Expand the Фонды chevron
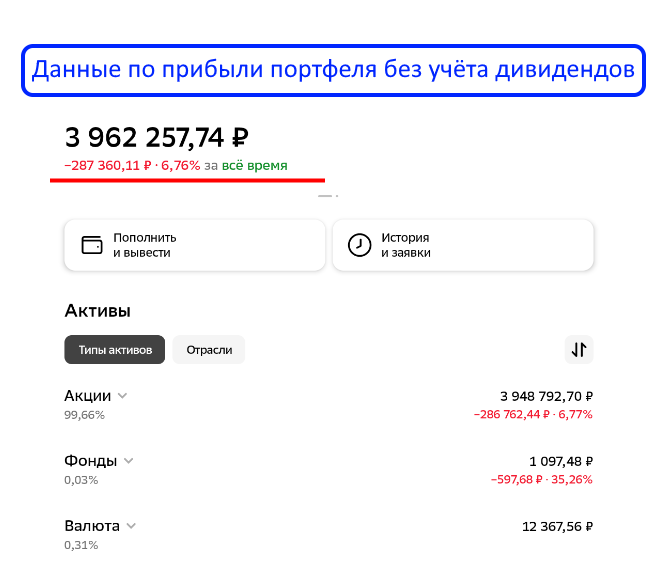 click(129, 461)
